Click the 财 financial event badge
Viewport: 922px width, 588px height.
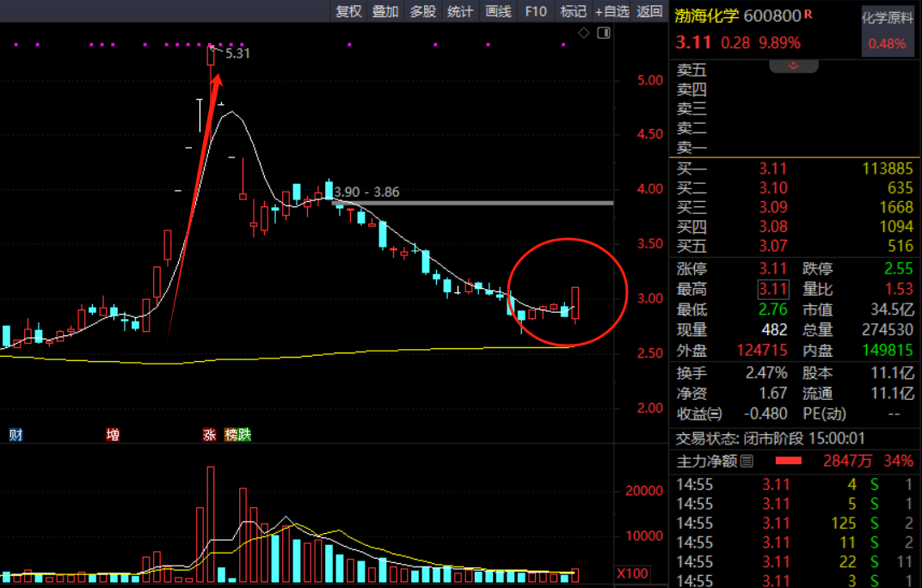[15, 435]
